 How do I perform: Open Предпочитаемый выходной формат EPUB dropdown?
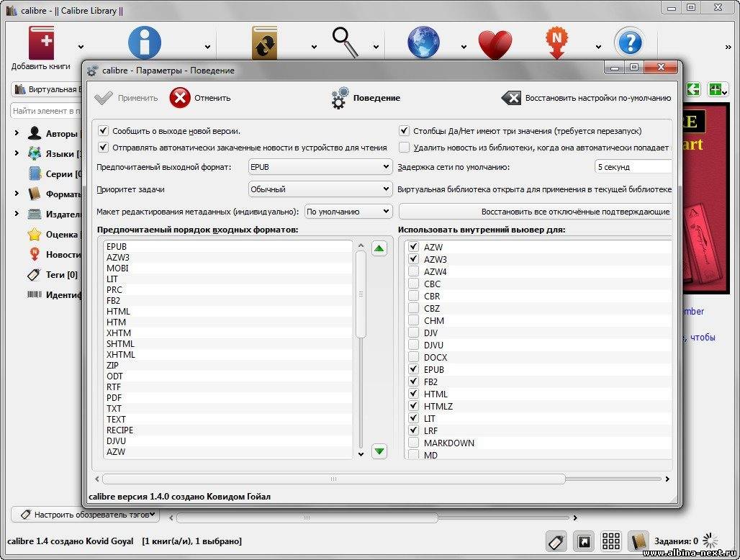(320, 167)
